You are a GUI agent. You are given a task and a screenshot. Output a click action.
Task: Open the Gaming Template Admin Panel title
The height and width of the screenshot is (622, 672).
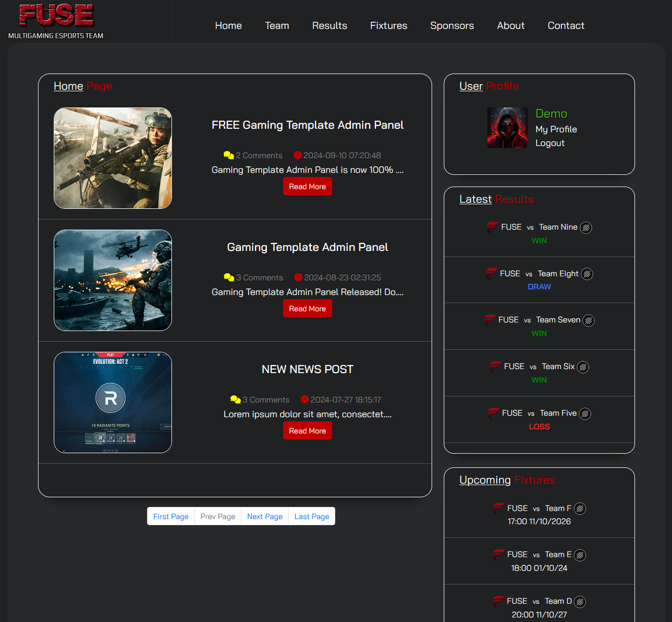pyautogui.click(x=307, y=247)
